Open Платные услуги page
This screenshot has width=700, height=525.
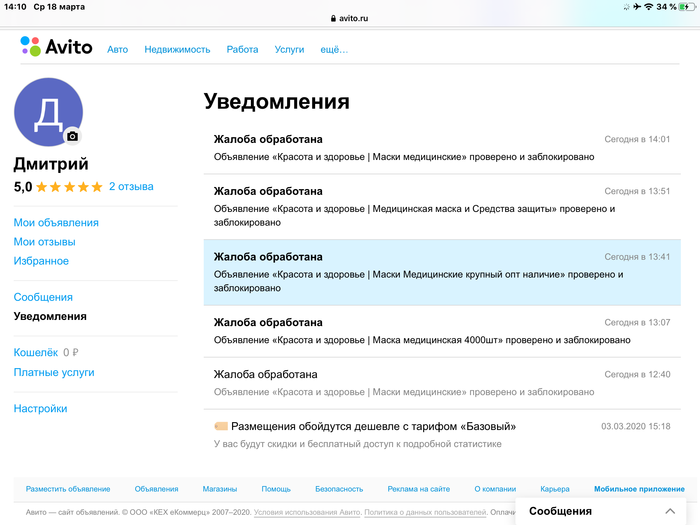54,372
